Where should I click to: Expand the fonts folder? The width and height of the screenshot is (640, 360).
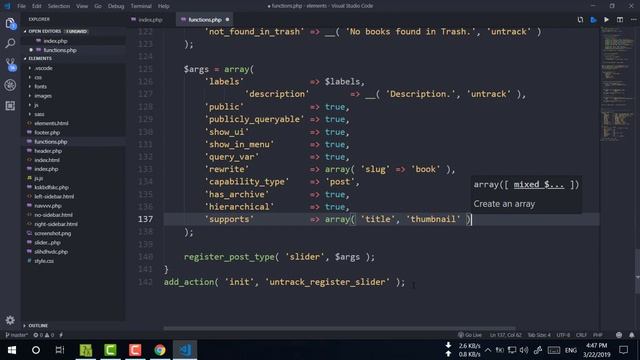coord(40,87)
